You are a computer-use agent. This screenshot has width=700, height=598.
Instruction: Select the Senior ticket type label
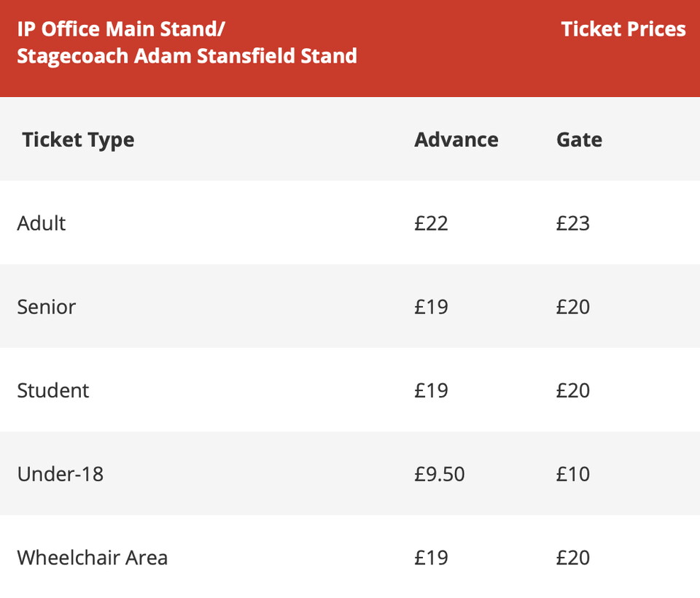(x=47, y=306)
